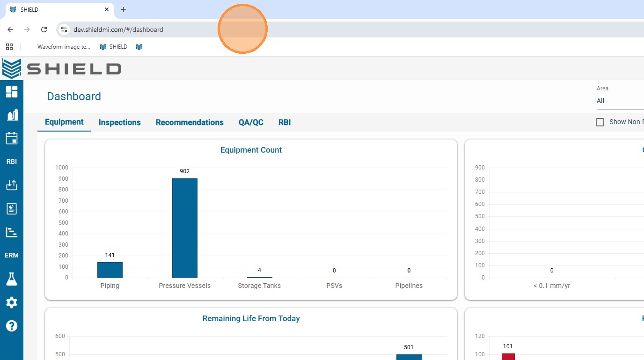Click the Piping bar (141)
Screen dimensions: 644x360
[110, 270]
